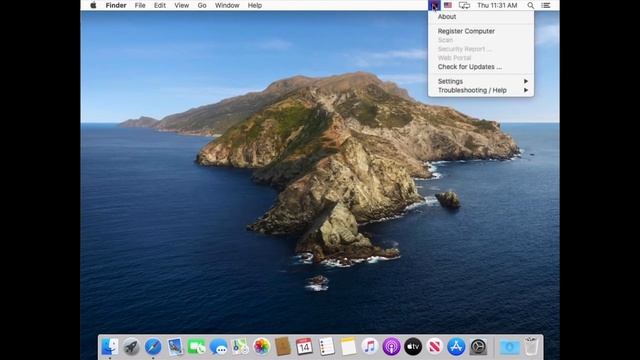Open Notification Center list icon
The width and height of the screenshot is (640, 360).
(546, 5)
